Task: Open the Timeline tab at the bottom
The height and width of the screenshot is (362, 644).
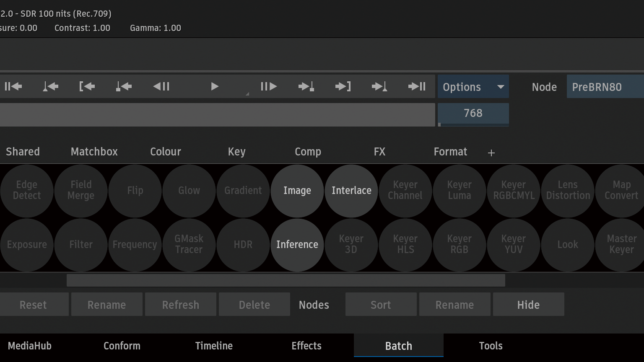Action: pos(214,346)
